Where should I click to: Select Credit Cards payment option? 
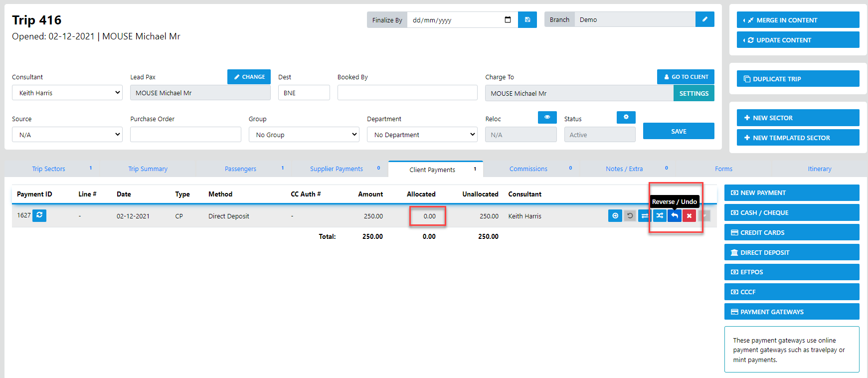(x=792, y=232)
